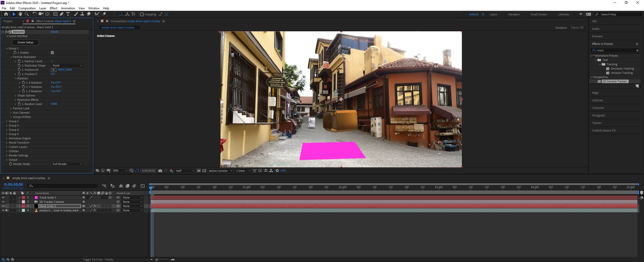Open the Graph Editor in the timeline
644x262 pixels.
143,186
